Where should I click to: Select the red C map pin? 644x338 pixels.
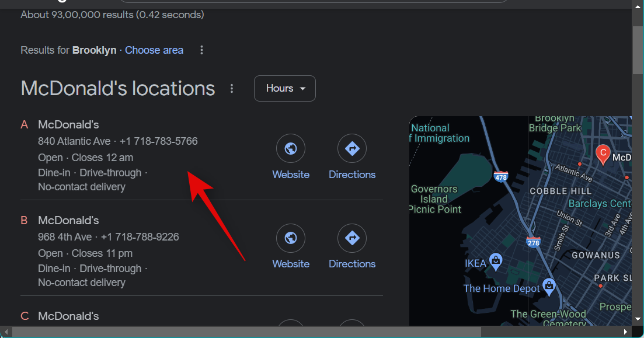click(x=603, y=154)
